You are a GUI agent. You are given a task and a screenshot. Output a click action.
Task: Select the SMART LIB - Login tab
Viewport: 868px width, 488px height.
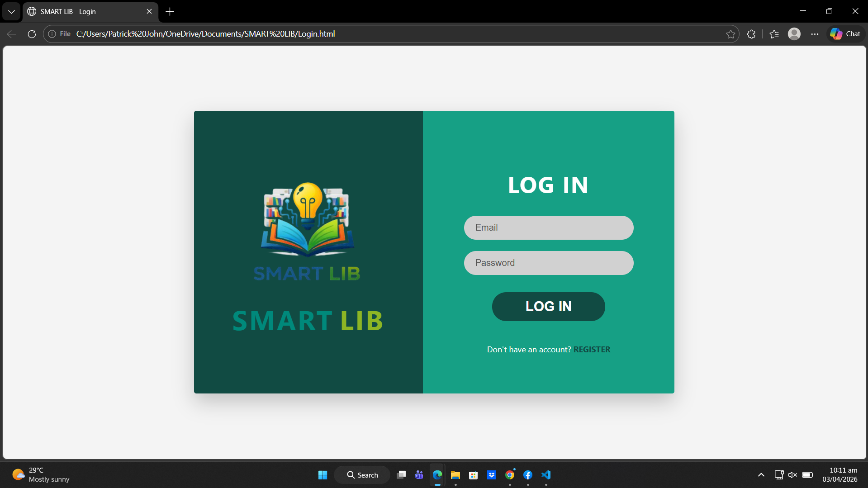point(81,11)
